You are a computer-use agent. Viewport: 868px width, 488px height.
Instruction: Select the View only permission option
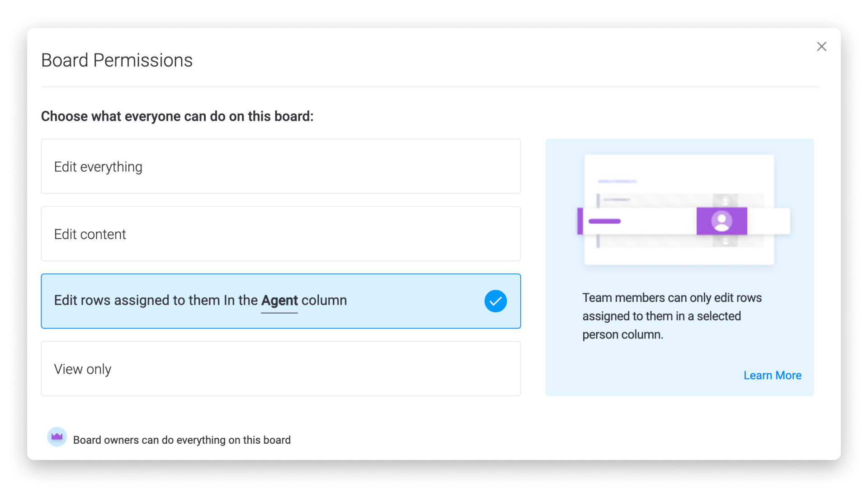(x=280, y=369)
